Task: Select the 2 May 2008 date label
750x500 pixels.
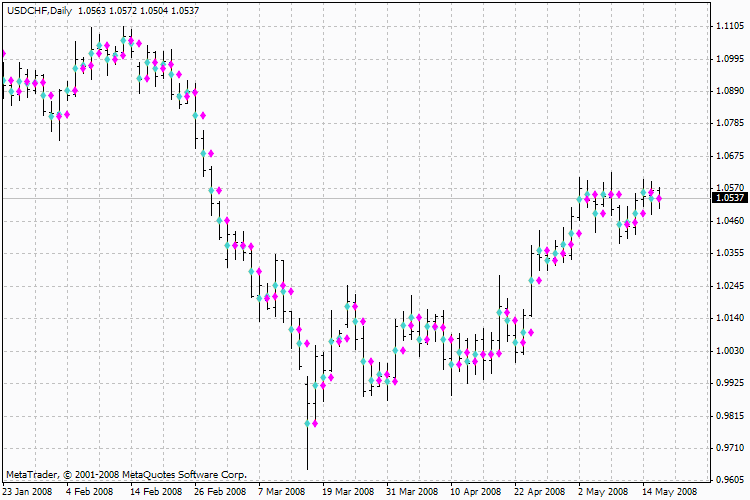Action: click(x=603, y=491)
